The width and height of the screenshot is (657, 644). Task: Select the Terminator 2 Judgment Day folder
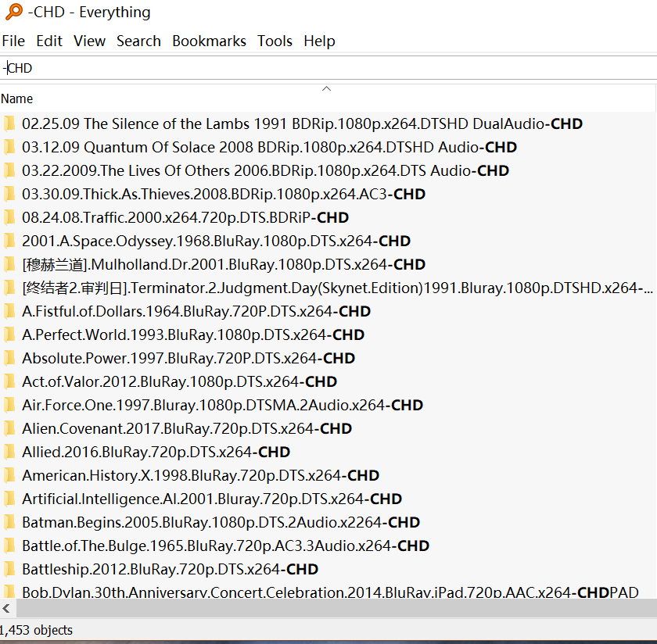click(336, 288)
